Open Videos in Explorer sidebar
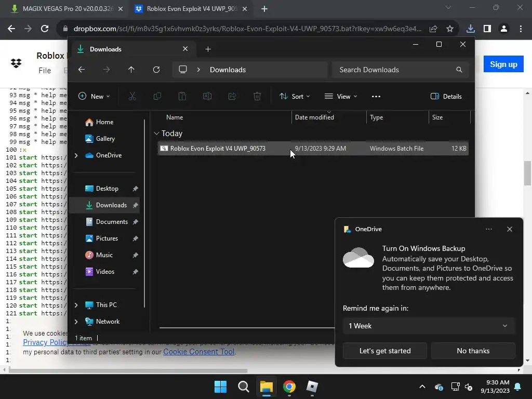532x399 pixels. (105, 272)
